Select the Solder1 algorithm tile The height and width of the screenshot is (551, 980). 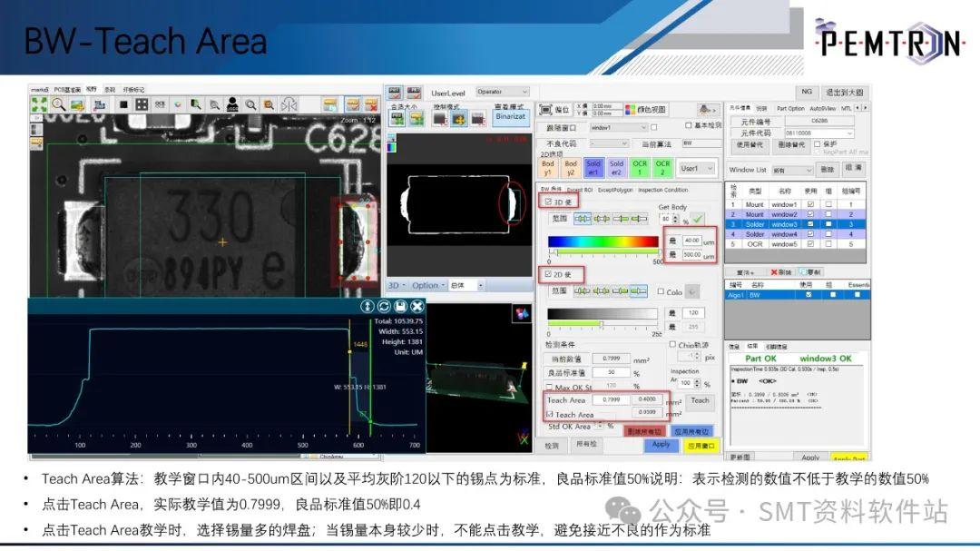(x=593, y=168)
